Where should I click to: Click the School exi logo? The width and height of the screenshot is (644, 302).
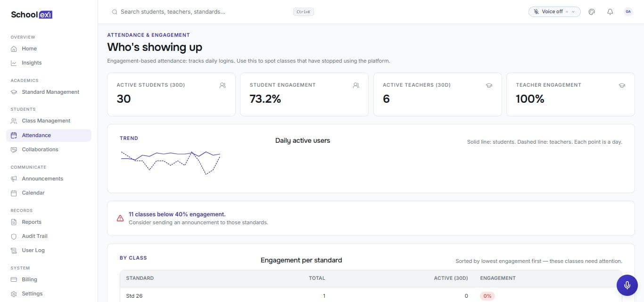click(x=32, y=15)
